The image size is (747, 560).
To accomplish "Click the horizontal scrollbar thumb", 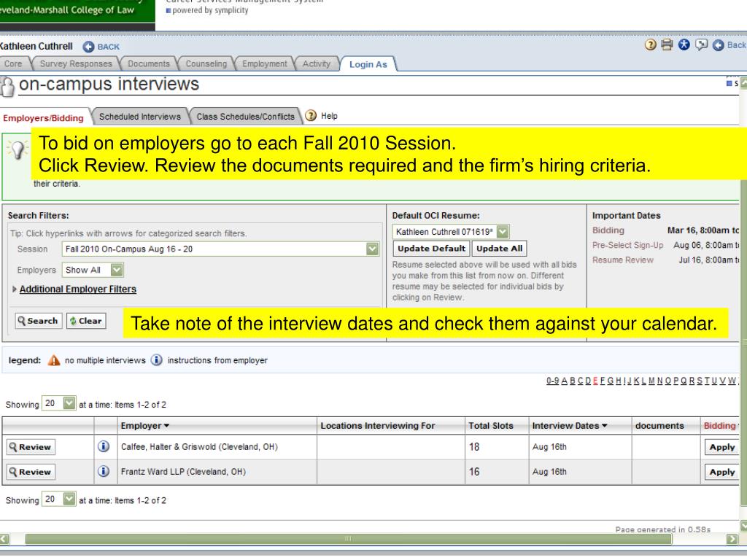I will click(348, 539).
